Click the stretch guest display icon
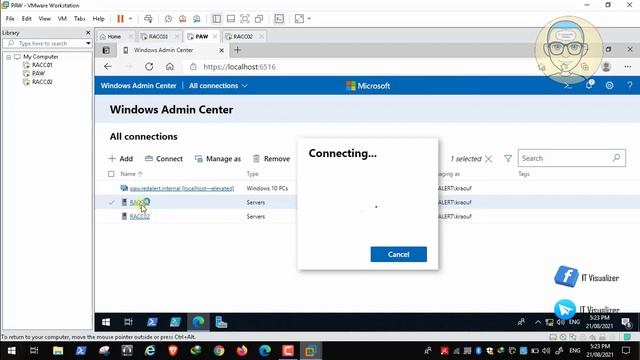The width and height of the screenshot is (640, 360). tap(299, 19)
